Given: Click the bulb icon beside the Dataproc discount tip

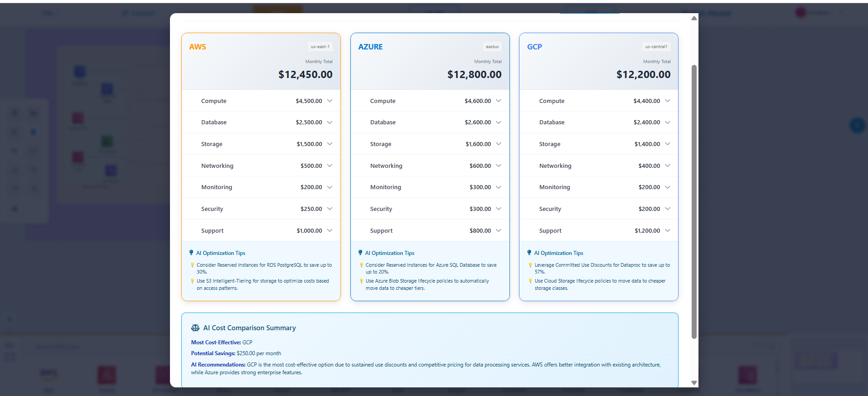Looking at the screenshot, I should [530, 265].
